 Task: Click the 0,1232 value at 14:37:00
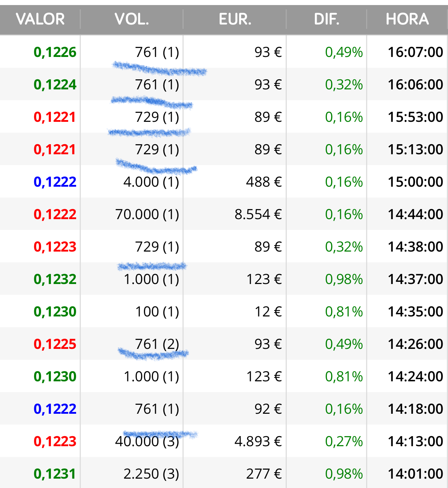pos(55,279)
